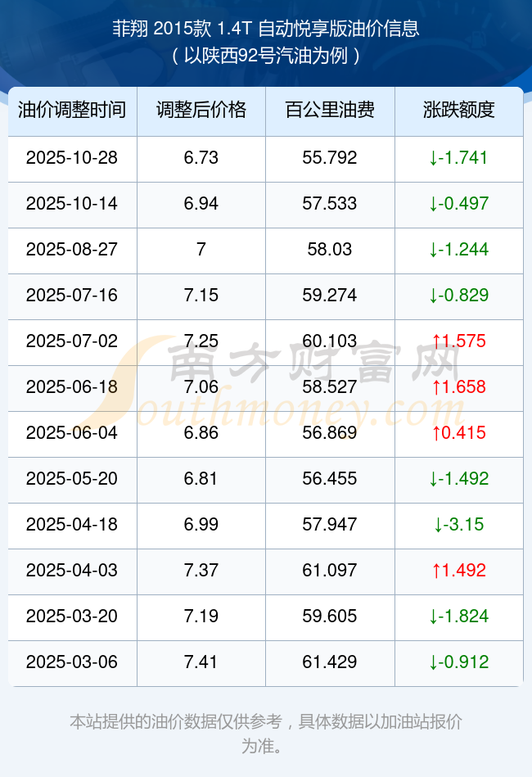Click the price 7.41 in last row
532x777 pixels.
coord(201,662)
